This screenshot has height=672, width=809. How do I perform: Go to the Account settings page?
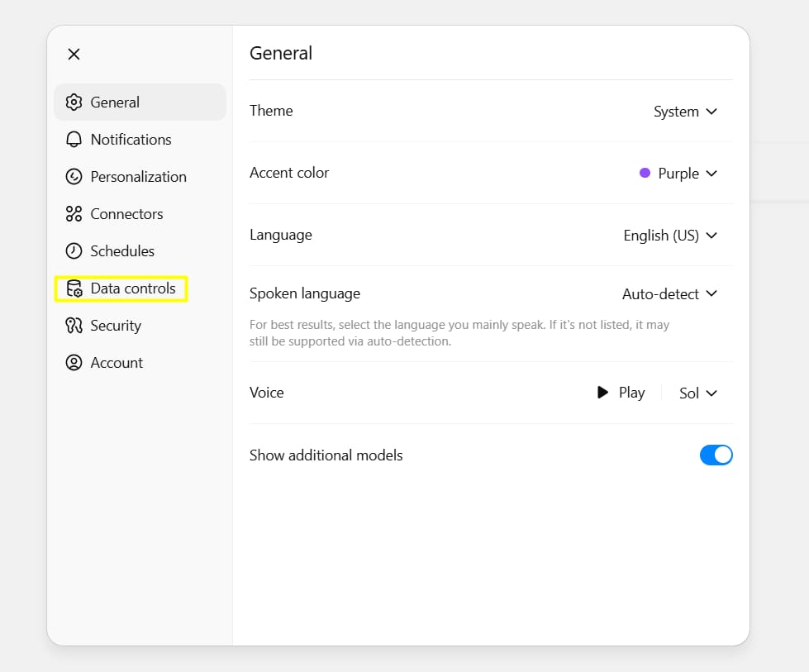117,363
